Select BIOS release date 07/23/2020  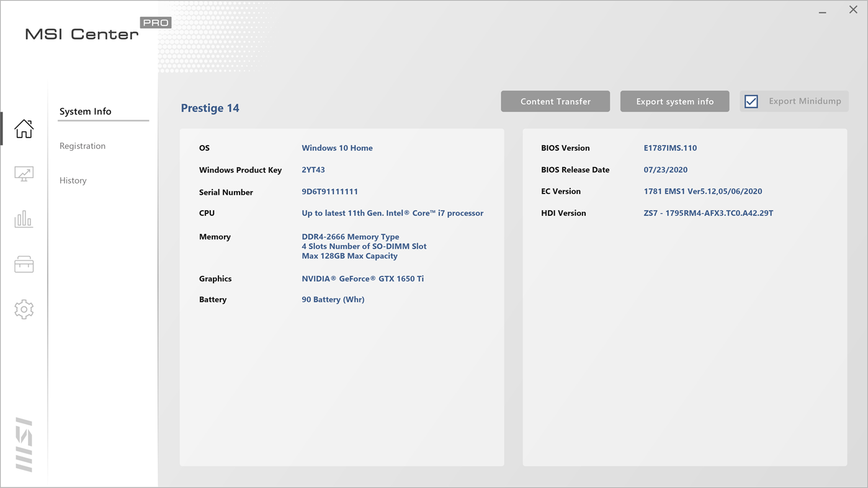pos(666,169)
